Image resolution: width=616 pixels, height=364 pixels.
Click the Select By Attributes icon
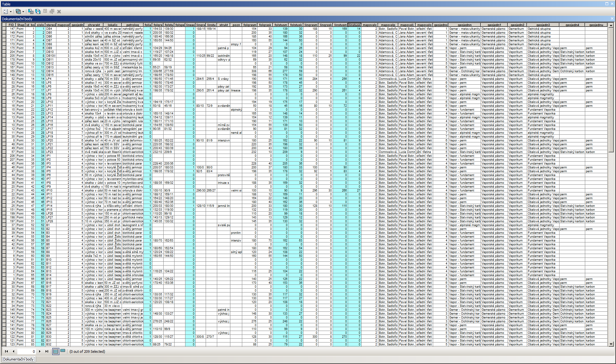point(31,12)
